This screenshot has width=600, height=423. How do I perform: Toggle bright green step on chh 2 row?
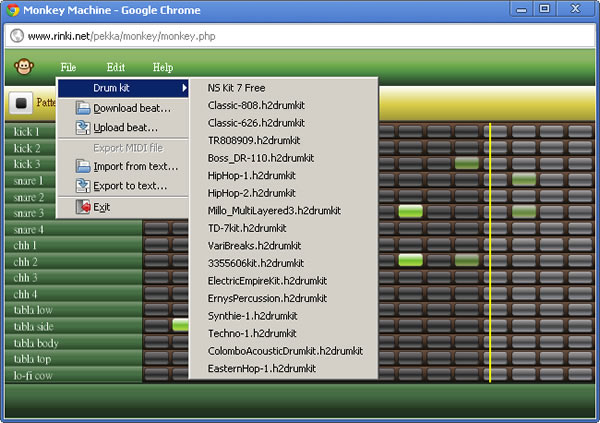click(410, 260)
